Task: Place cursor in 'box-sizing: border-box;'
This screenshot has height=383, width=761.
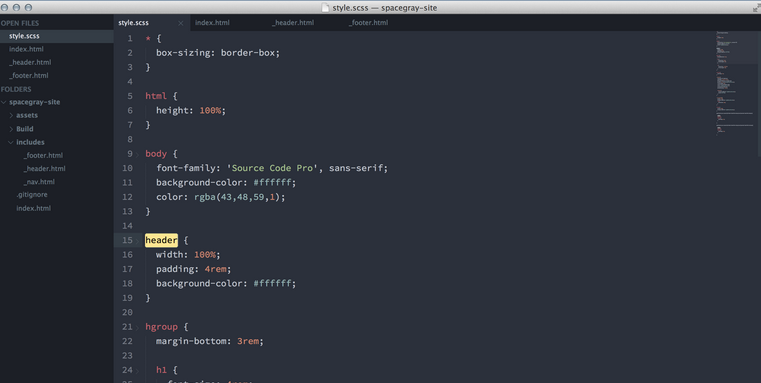Action: [x=218, y=52]
